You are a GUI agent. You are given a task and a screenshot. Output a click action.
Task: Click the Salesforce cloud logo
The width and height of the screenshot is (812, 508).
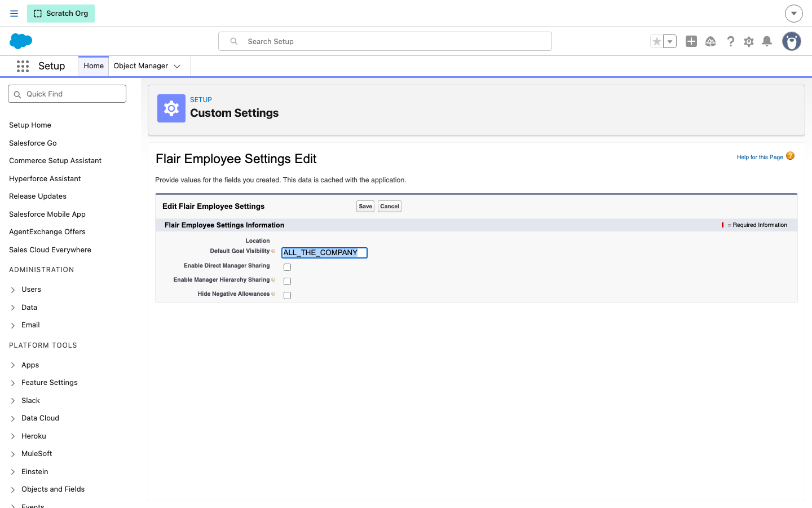point(21,41)
